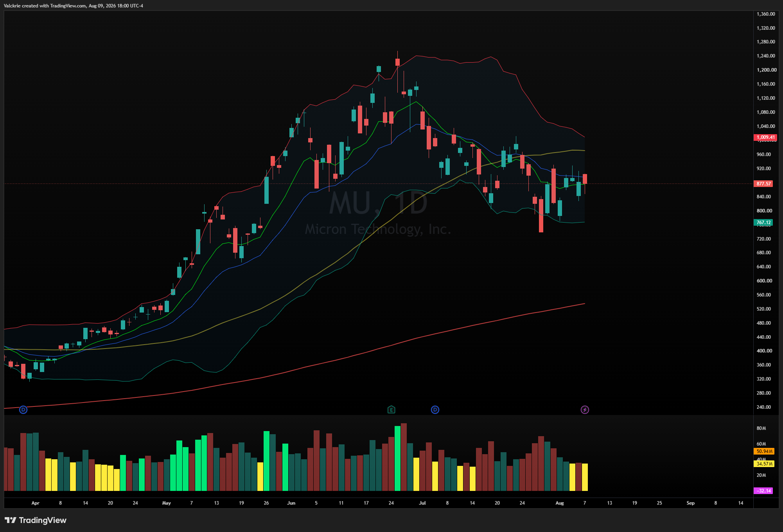Image resolution: width=783 pixels, height=532 pixels.
Task: Click the yellow 34.57M volume label
Action: (764, 464)
